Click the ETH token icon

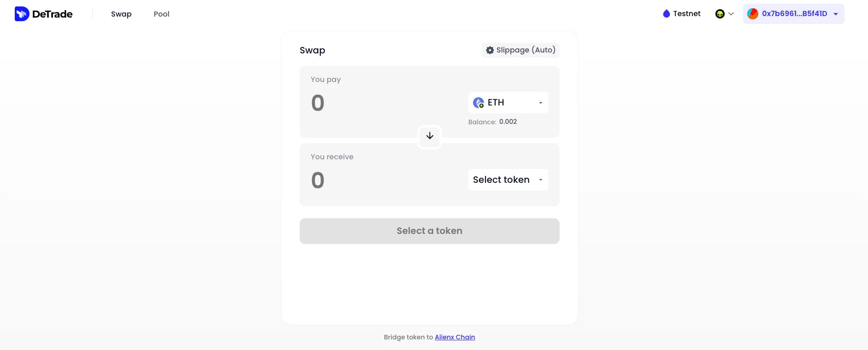click(478, 102)
